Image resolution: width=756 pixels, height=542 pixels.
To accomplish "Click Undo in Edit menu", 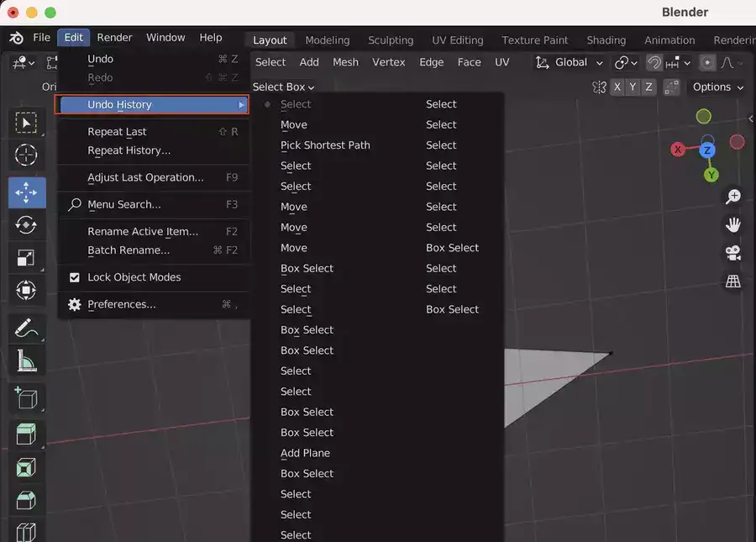I will [153, 59].
